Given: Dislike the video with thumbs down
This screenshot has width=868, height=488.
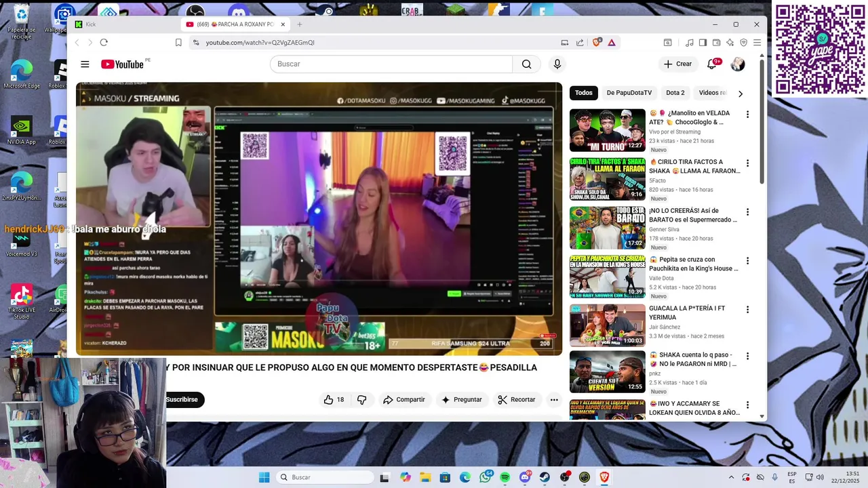Looking at the screenshot, I should [x=361, y=400].
